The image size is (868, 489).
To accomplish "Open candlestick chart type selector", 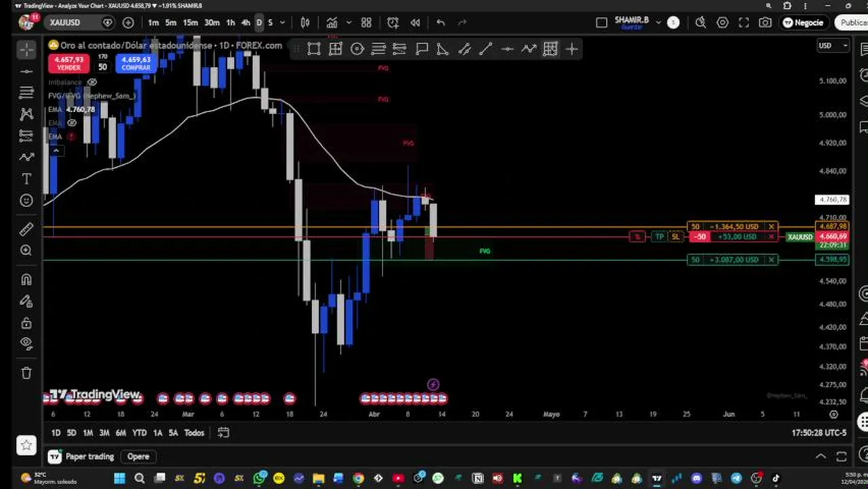I will tap(305, 22).
